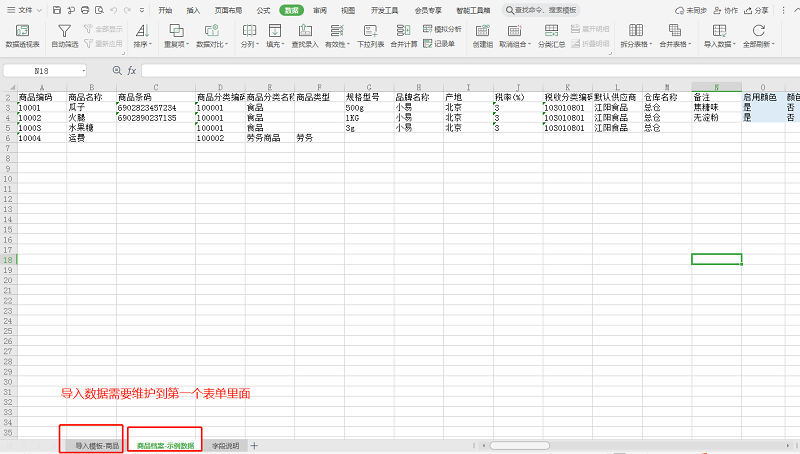Click the 查找录入 lookup entry icon
The height and width of the screenshot is (454, 800).
coord(305,36)
